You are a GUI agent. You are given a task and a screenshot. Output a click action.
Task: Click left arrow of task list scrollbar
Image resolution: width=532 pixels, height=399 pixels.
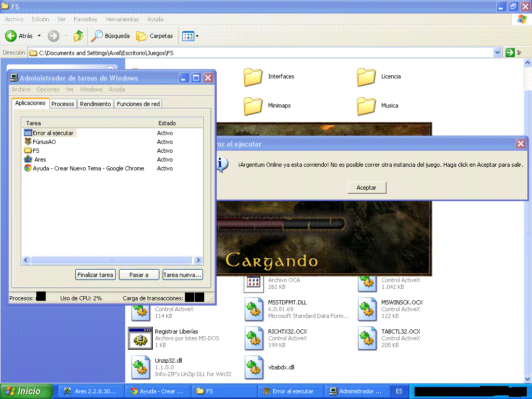point(26,260)
